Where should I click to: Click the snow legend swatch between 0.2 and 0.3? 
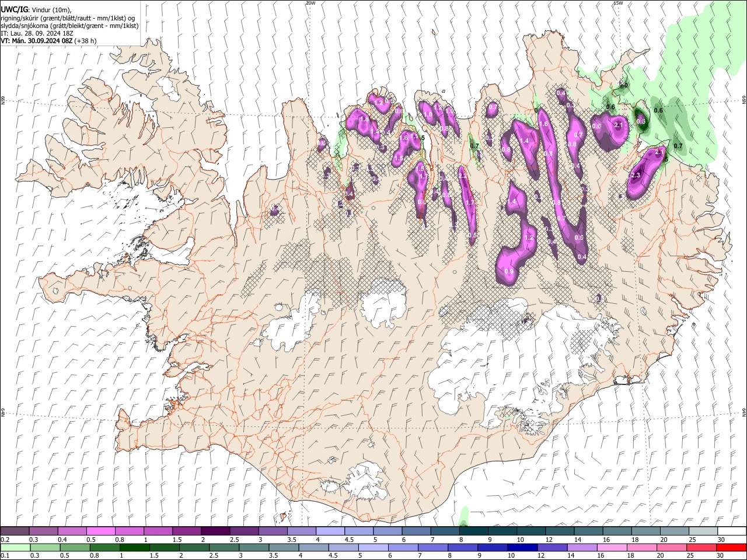[x=15, y=531]
